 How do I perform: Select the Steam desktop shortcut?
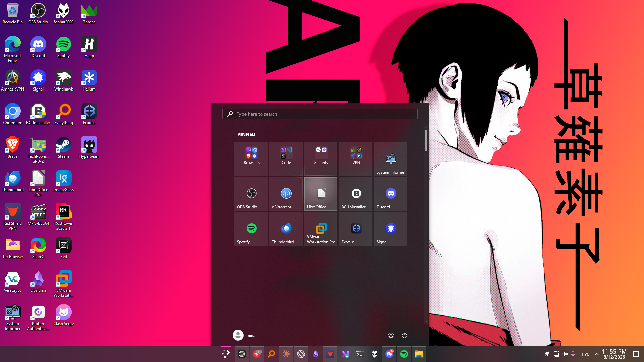click(x=64, y=148)
